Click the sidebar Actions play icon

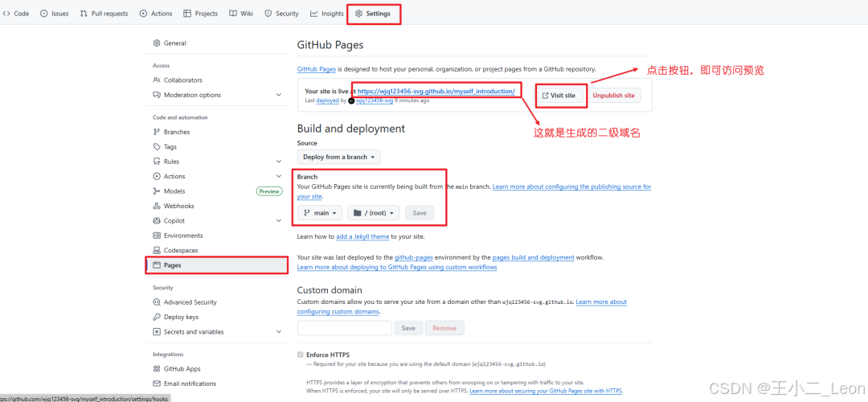[x=157, y=176]
